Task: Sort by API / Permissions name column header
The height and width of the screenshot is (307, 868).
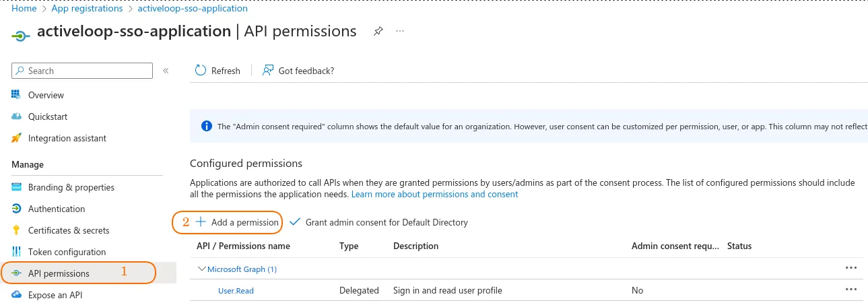Action: [243, 246]
